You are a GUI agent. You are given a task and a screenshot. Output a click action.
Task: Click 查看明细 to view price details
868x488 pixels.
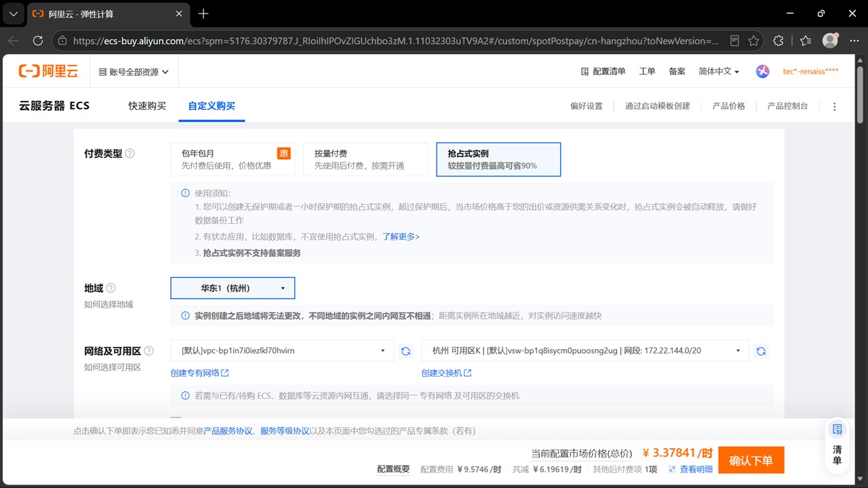point(691,469)
